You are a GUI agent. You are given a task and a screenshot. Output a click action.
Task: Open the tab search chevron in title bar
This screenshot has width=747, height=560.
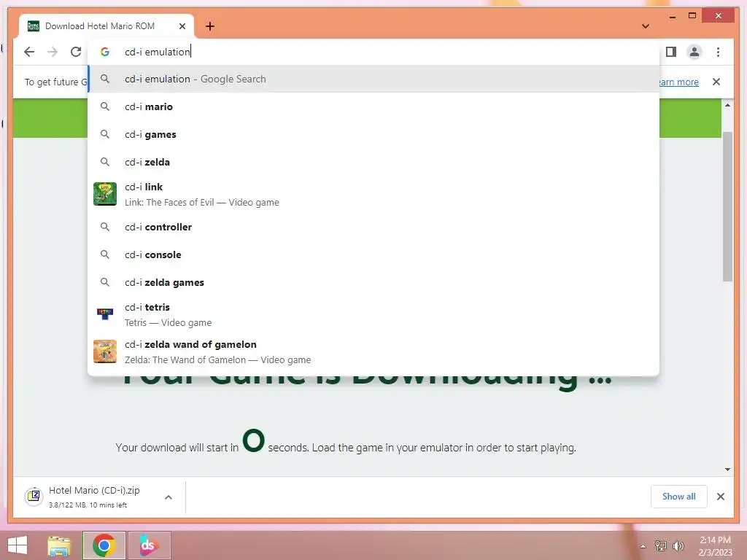click(646, 26)
